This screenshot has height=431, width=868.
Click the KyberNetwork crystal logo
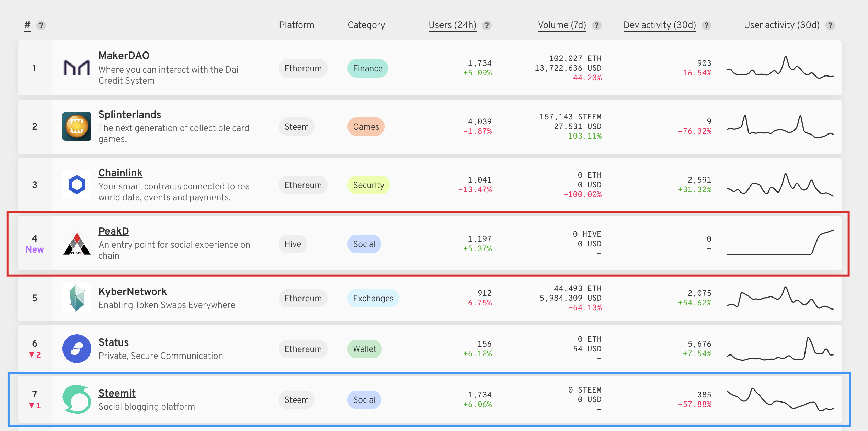click(77, 298)
